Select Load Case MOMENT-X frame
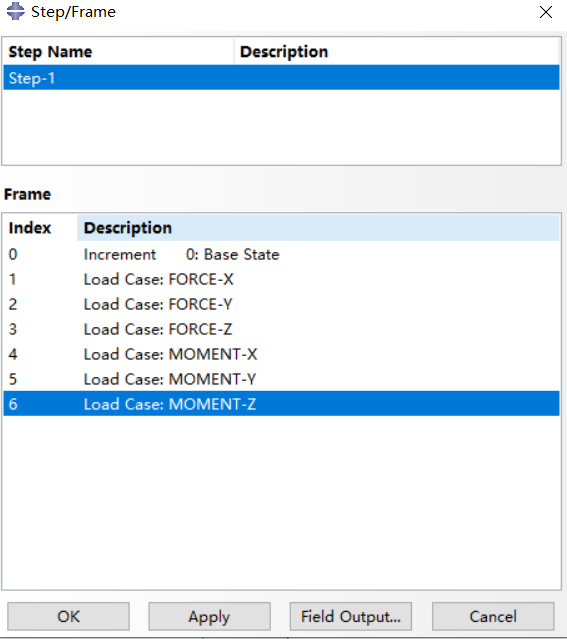This screenshot has width=567, height=639. click(x=281, y=354)
